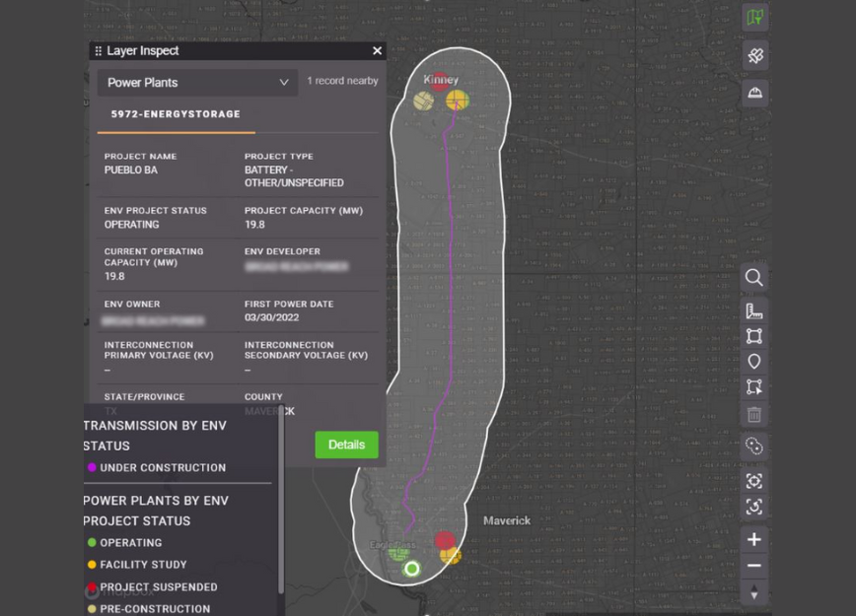This screenshot has height=616, width=856.
Task: Click the green map layers icon
Action: [754, 18]
